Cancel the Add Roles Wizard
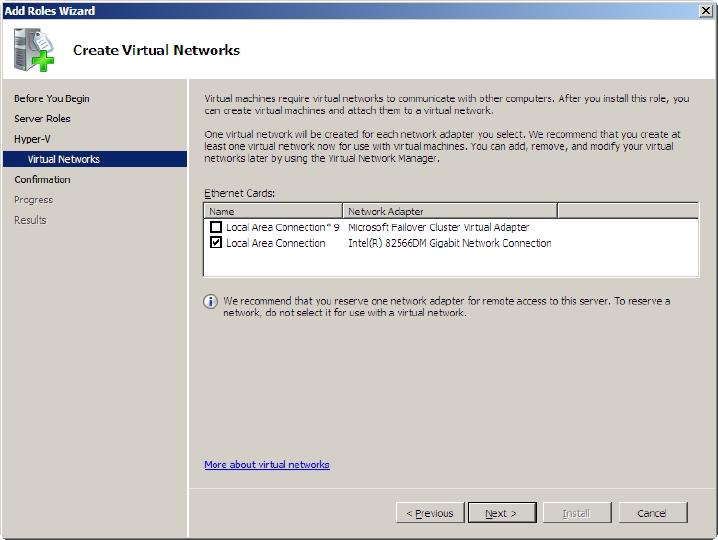718x540 pixels. pos(653,513)
